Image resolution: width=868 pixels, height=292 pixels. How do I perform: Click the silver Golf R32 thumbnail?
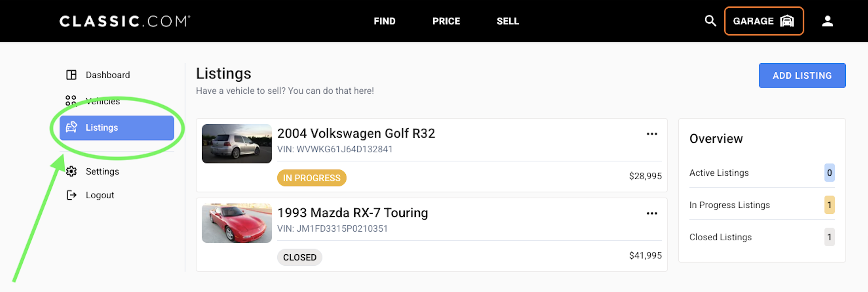click(x=237, y=143)
